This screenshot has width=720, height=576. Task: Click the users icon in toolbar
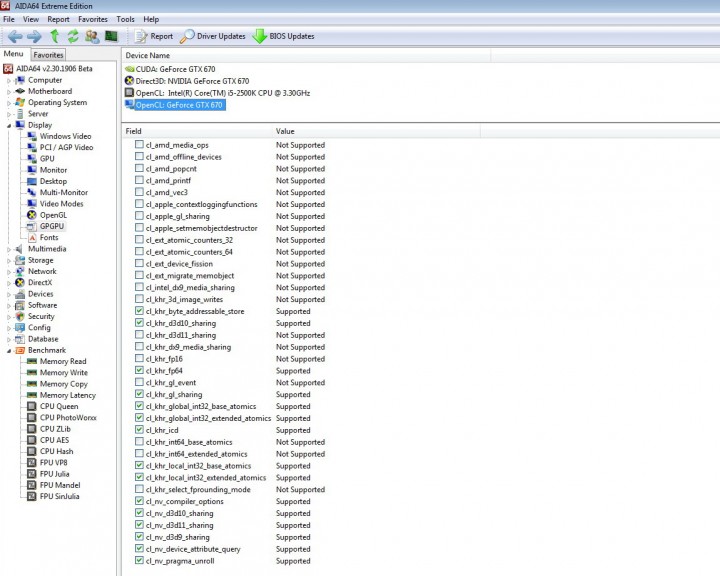tap(92, 36)
